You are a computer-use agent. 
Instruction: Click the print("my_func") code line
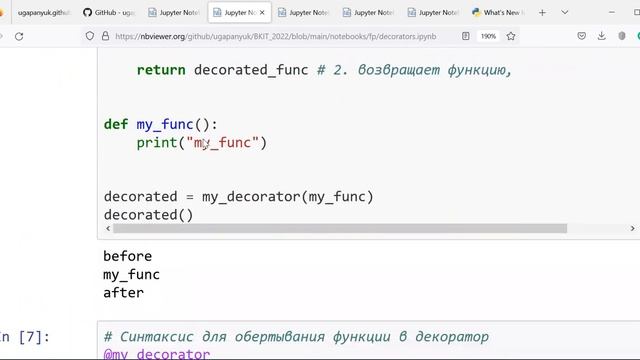point(202,143)
